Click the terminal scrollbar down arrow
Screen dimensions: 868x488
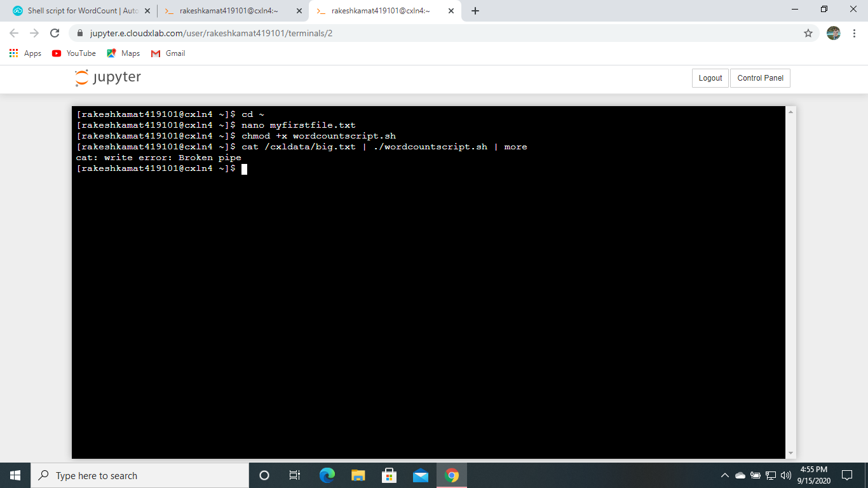click(790, 453)
